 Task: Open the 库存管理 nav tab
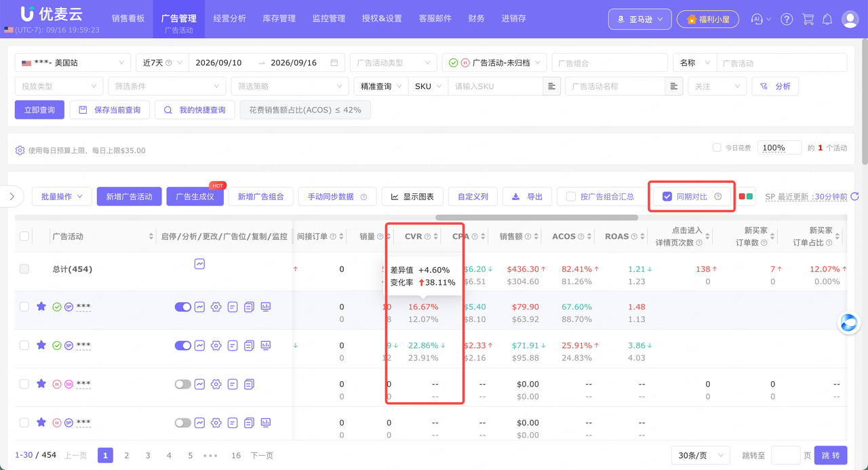(x=279, y=18)
